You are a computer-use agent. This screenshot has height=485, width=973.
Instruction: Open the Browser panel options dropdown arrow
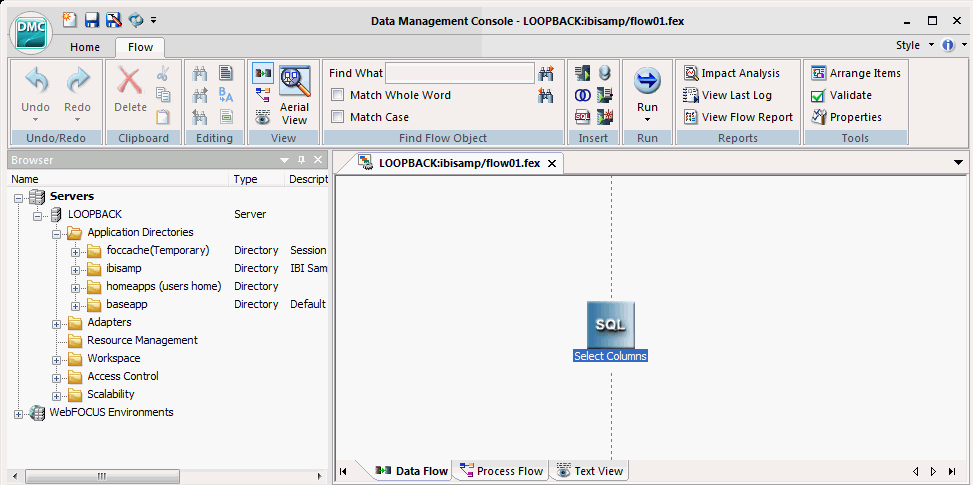coord(285,160)
